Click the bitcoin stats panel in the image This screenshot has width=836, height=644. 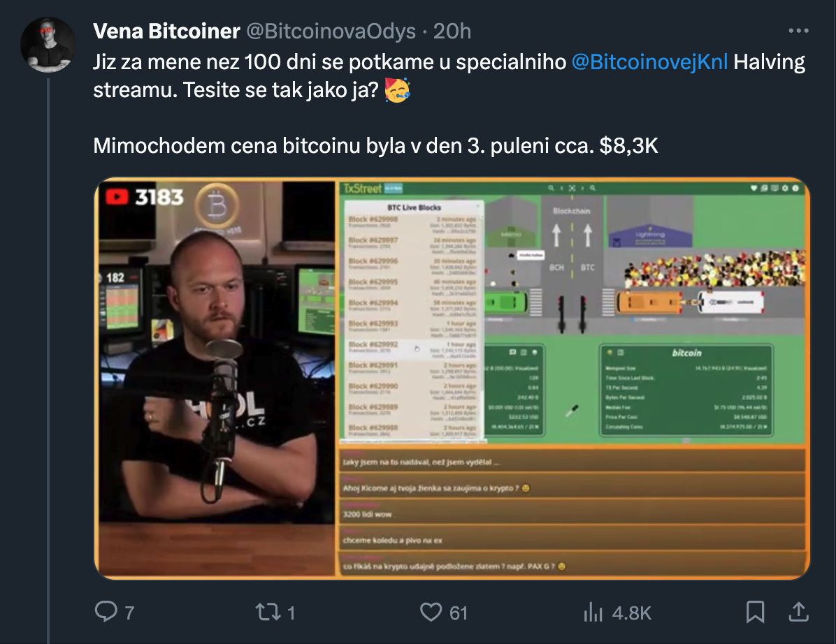pyautogui.click(x=686, y=390)
